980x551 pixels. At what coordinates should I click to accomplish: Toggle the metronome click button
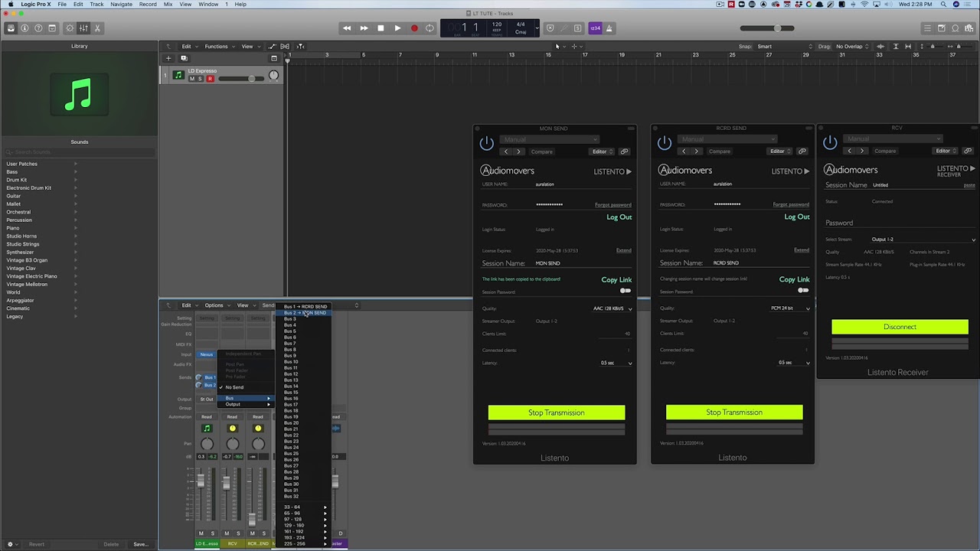pyautogui.click(x=609, y=28)
